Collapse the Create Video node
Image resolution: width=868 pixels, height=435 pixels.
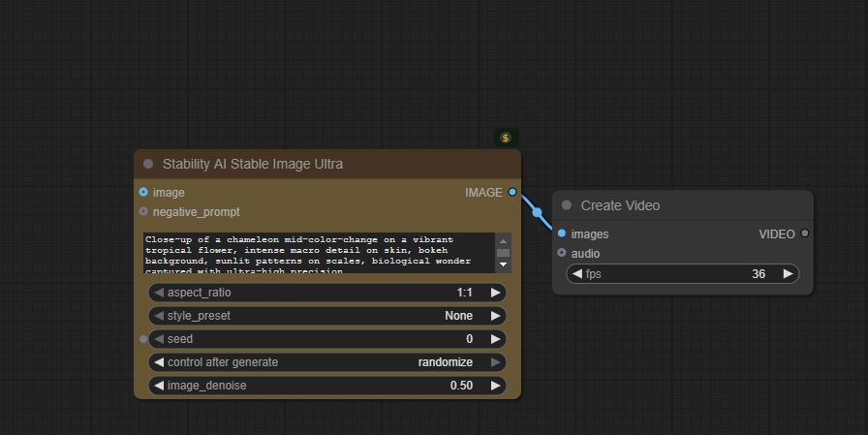click(x=567, y=205)
